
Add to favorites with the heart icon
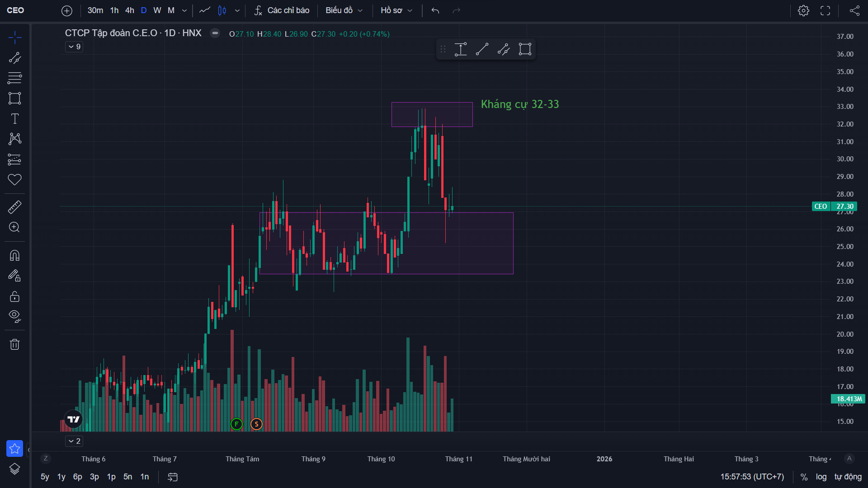point(14,179)
